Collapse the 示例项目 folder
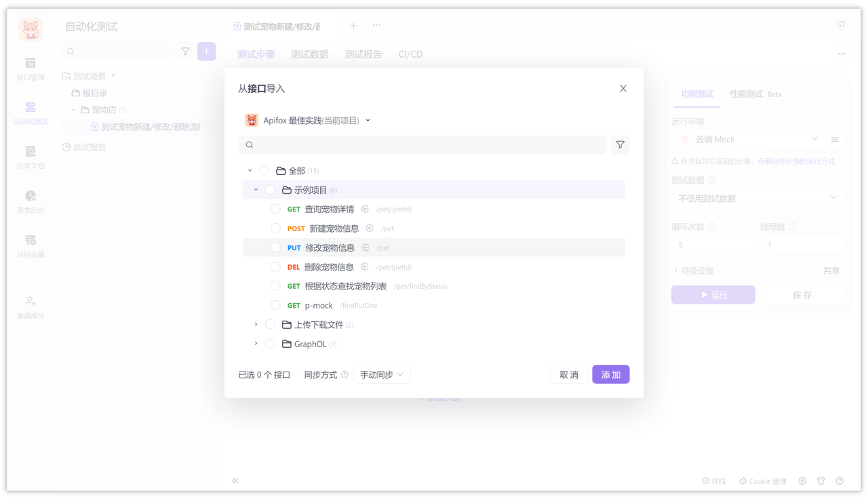The image size is (868, 499). pyautogui.click(x=256, y=190)
